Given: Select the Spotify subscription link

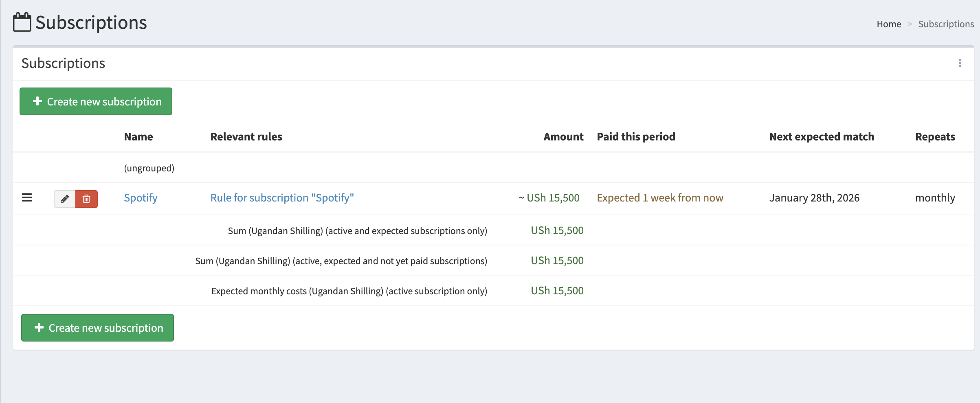Looking at the screenshot, I should pos(141,198).
